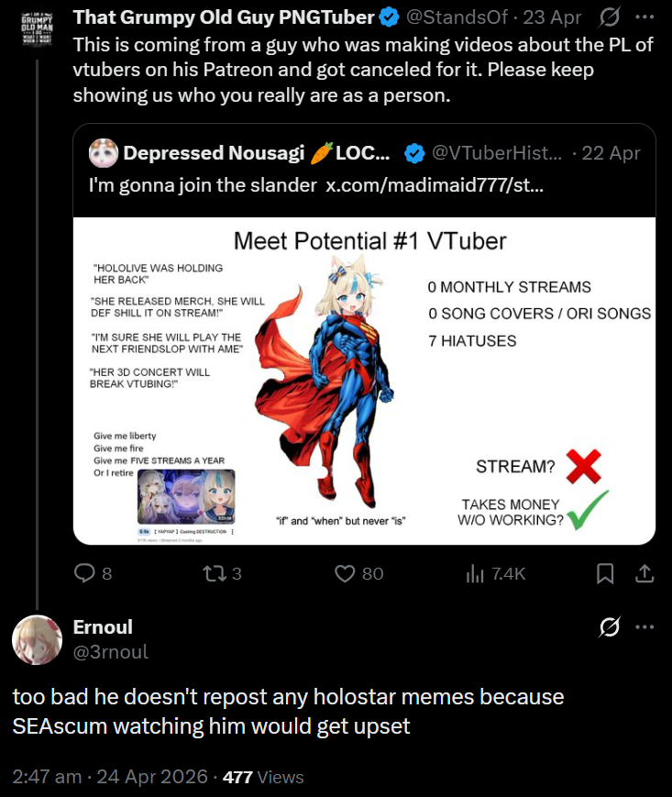
Task: View analytics showing 7.4K views
Action: click(495, 573)
